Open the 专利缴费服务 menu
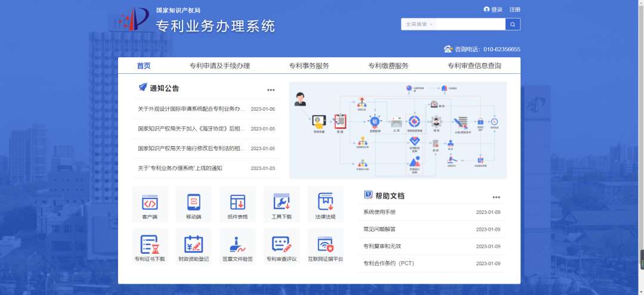The width and height of the screenshot is (644, 295). tap(388, 66)
